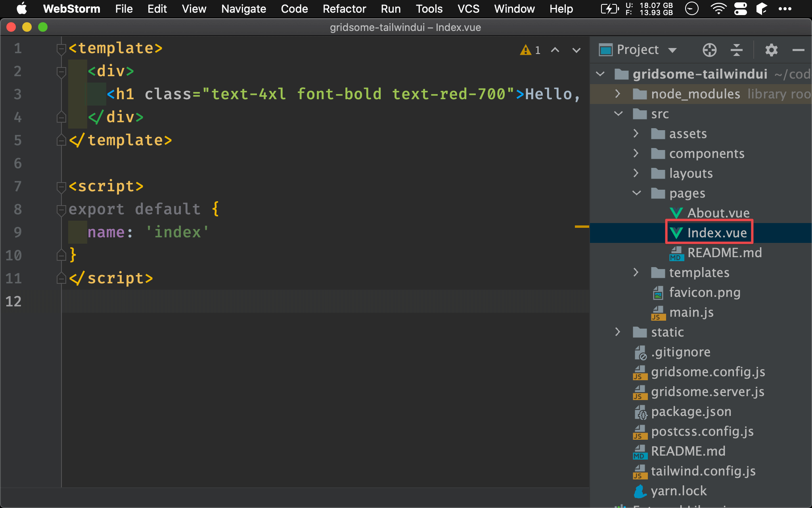Viewport: 812px width, 508px height.
Task: Place cursor on empty line 12
Action: click(325, 301)
